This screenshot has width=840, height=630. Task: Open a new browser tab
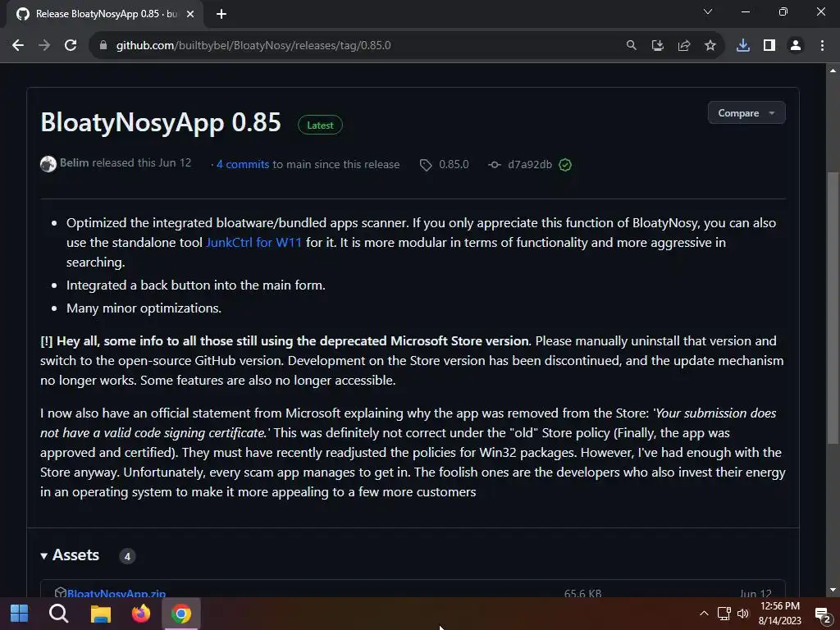point(221,14)
